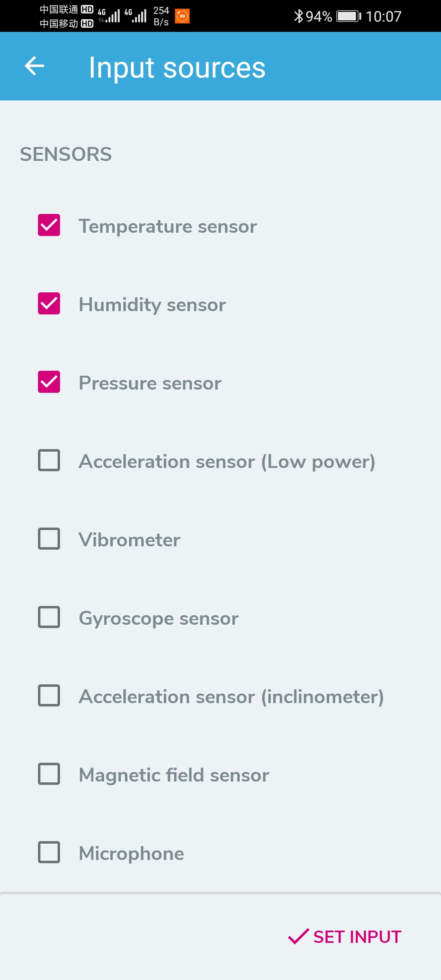This screenshot has height=980, width=441.
Task: Enable Acceleration sensor (Low power) checkbox
Action: tap(49, 460)
